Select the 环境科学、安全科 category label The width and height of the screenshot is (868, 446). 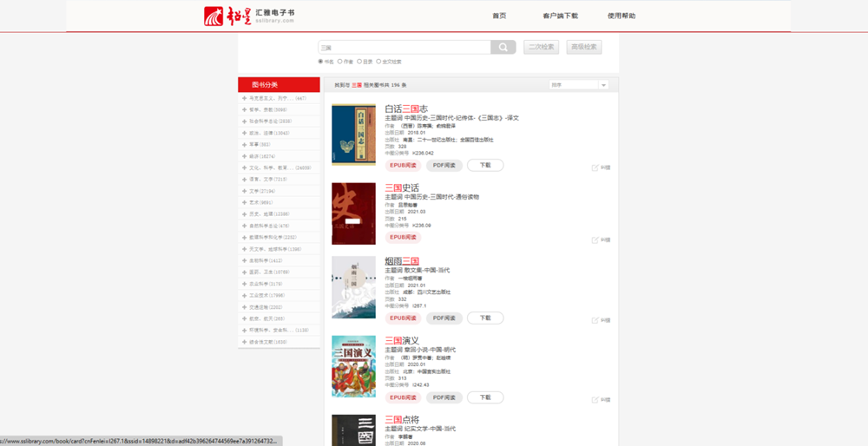[x=279, y=331]
